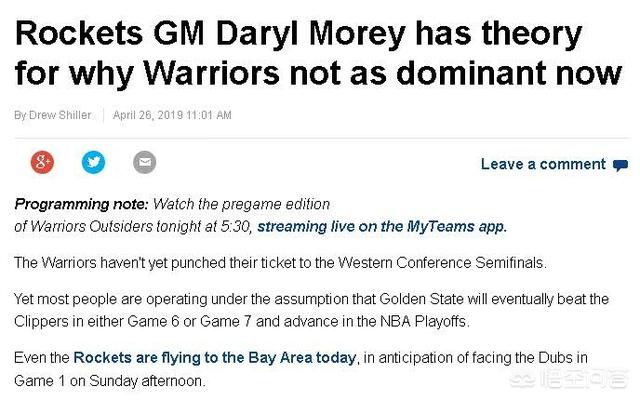Click the article headline about Daryl Morey
640x400 pixels.
click(x=318, y=53)
